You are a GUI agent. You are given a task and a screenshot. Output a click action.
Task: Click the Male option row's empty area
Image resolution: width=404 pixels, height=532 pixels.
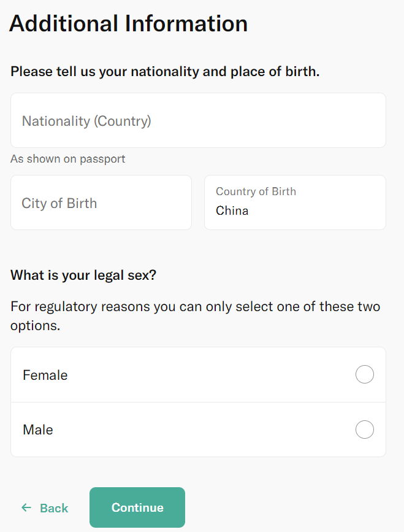(x=210, y=430)
